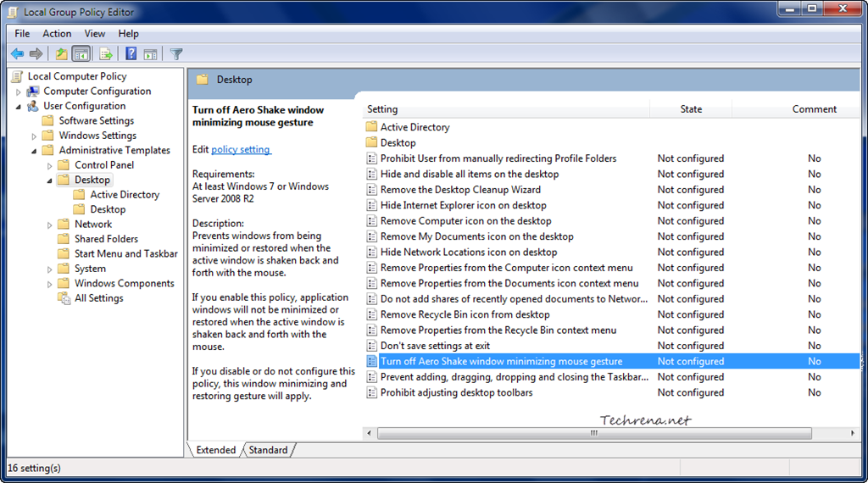Click policy icon beside Prohibit adjusting desktop toolbars
Image resolution: width=868 pixels, height=483 pixels.
pos(372,392)
